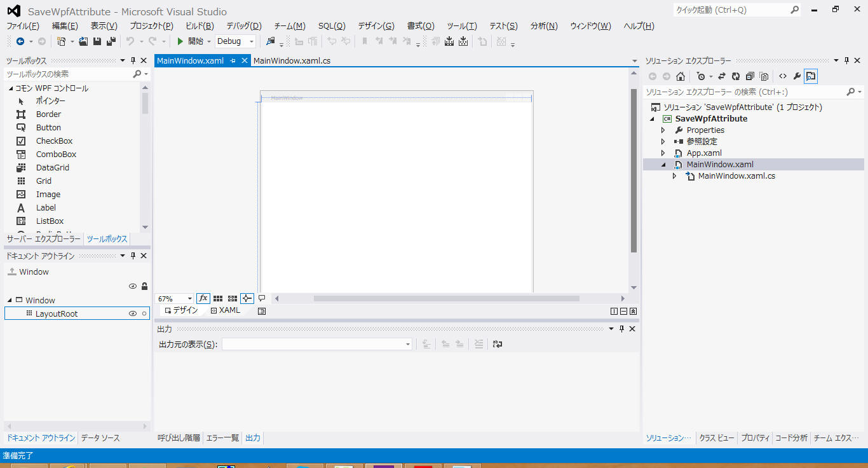Toggle the eye icon in document outline header

pos(133,286)
